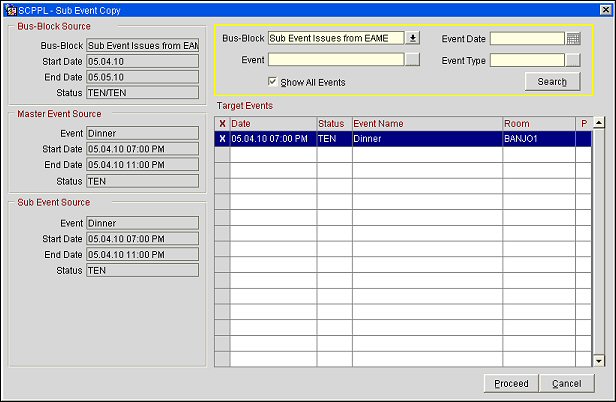This screenshot has height=402, width=616.
Task: Mark the X cell in the second row
Action: 222,155
